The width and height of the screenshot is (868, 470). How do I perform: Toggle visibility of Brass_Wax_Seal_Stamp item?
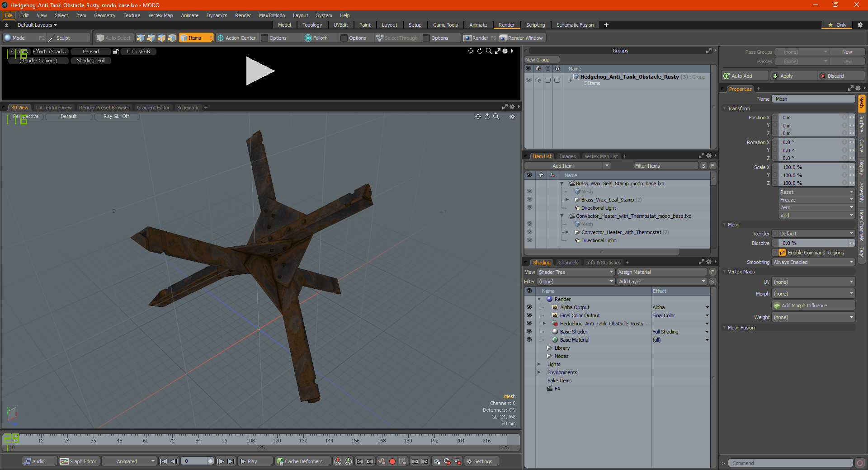coord(529,200)
